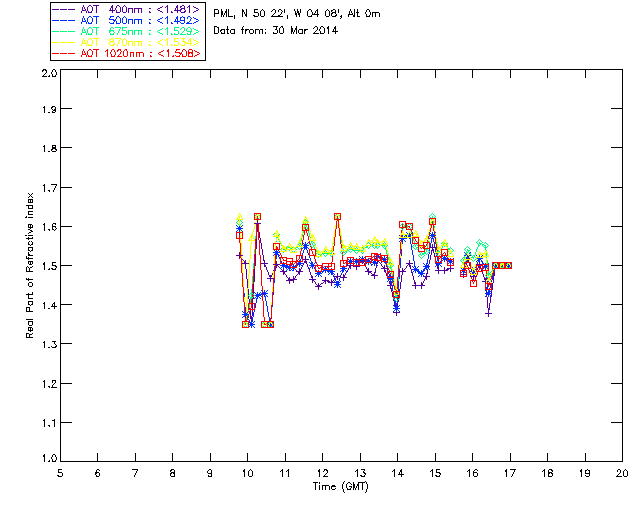Click the x-axis label 17

pos(510,473)
